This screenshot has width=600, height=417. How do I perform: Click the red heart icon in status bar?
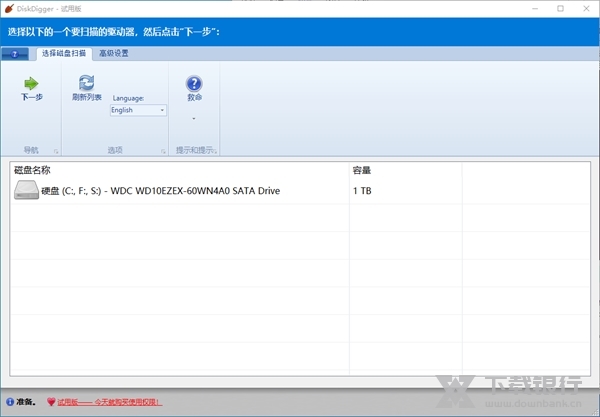pos(51,402)
